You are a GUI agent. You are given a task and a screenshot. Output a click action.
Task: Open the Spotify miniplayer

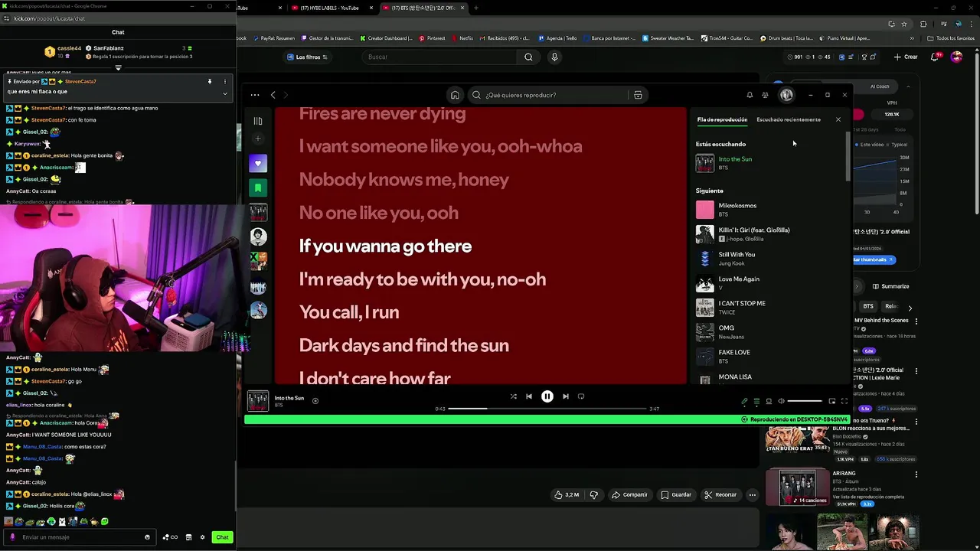click(x=832, y=401)
